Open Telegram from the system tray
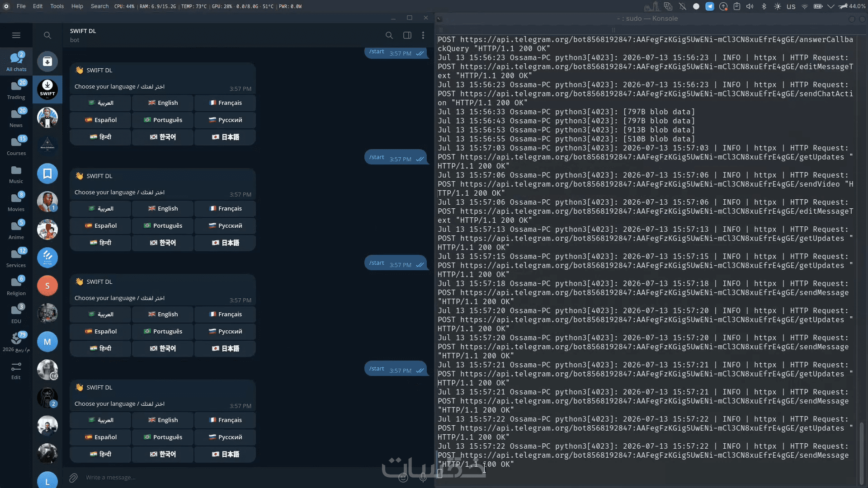 click(x=710, y=6)
